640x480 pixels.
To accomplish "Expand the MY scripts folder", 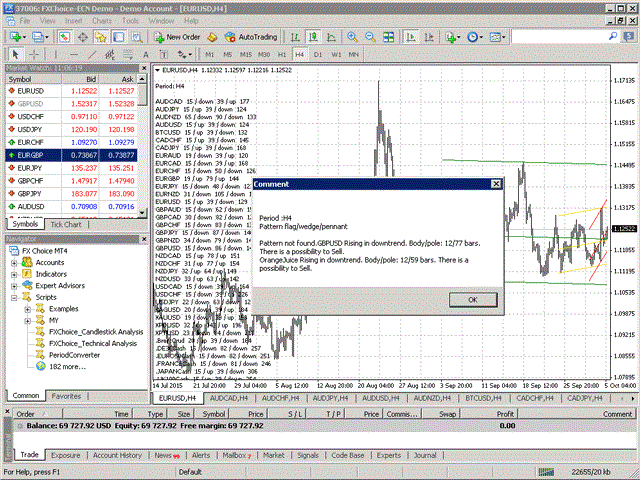I will pyautogui.click(x=28, y=320).
